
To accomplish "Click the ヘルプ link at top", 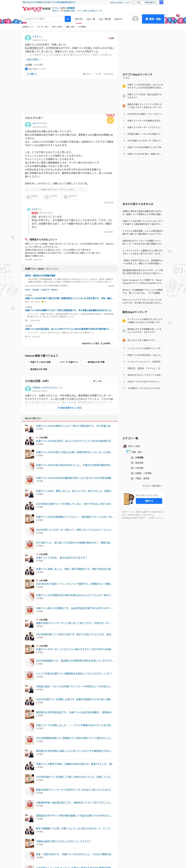I will pyautogui.click(x=127, y=2).
